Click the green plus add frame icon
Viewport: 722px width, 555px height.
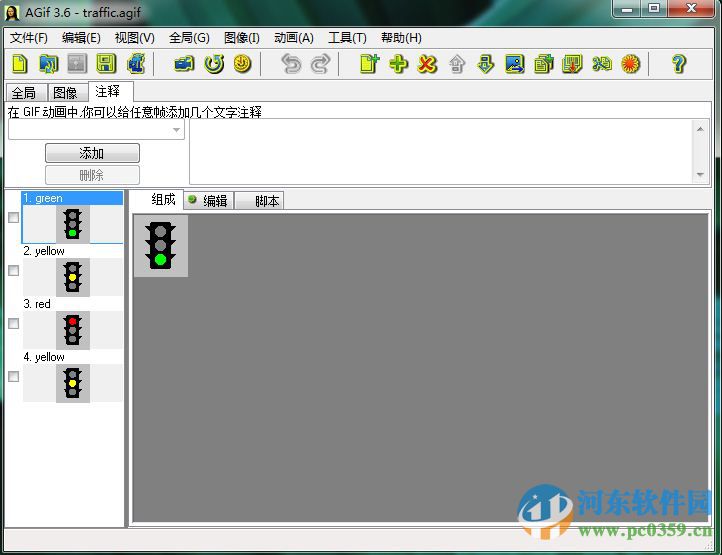click(399, 64)
